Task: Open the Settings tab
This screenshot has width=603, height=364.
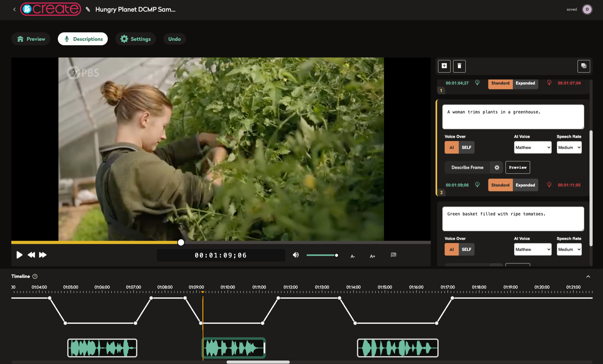Action: (x=135, y=39)
